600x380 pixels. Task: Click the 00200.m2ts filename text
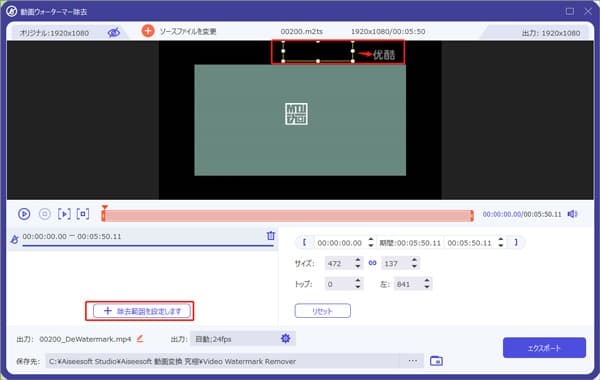302,31
